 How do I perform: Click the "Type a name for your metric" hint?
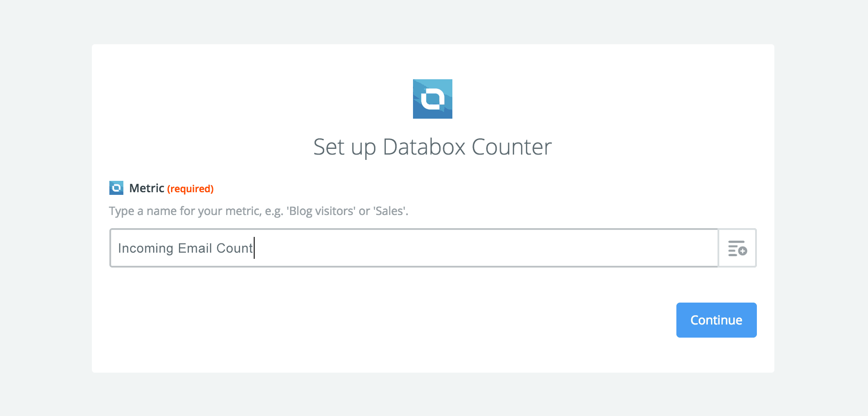pos(258,211)
